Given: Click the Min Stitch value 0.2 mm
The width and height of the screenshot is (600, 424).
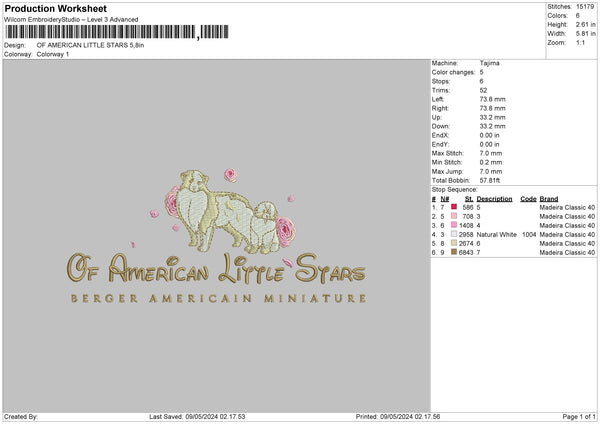Looking at the screenshot, I should coord(491,162).
